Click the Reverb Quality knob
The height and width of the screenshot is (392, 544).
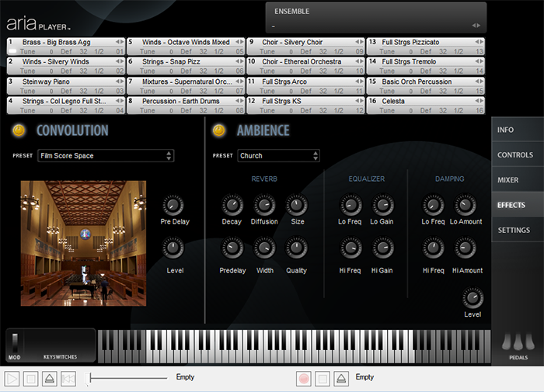click(296, 249)
